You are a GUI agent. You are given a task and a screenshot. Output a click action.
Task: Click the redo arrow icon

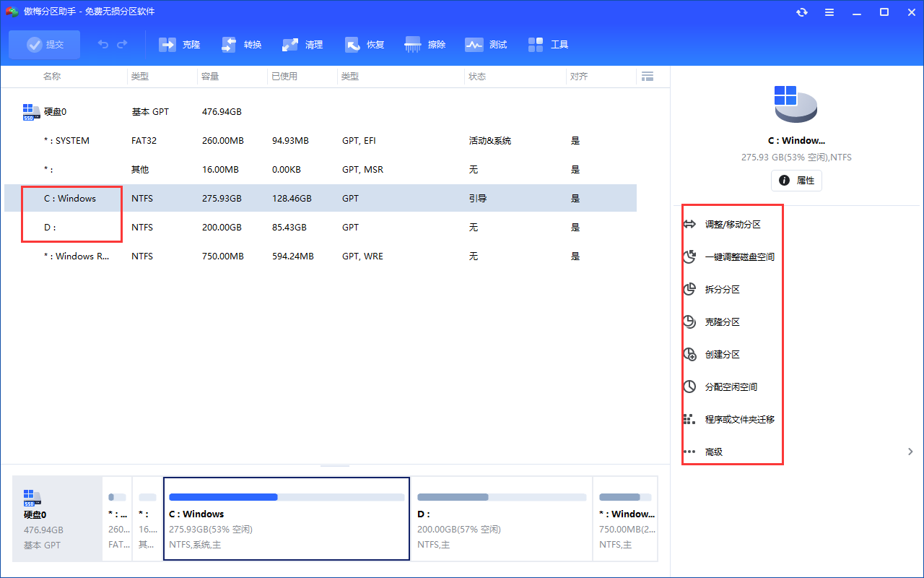click(x=122, y=45)
